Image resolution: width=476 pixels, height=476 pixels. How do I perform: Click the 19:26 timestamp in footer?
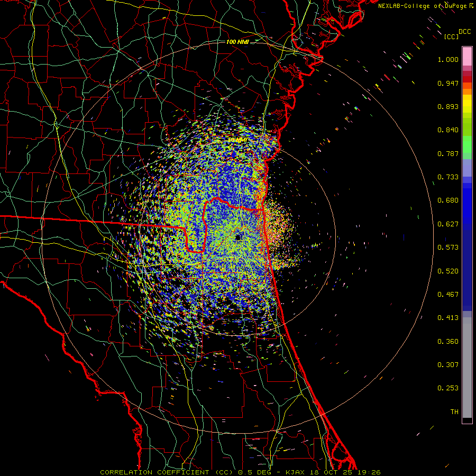369,472
